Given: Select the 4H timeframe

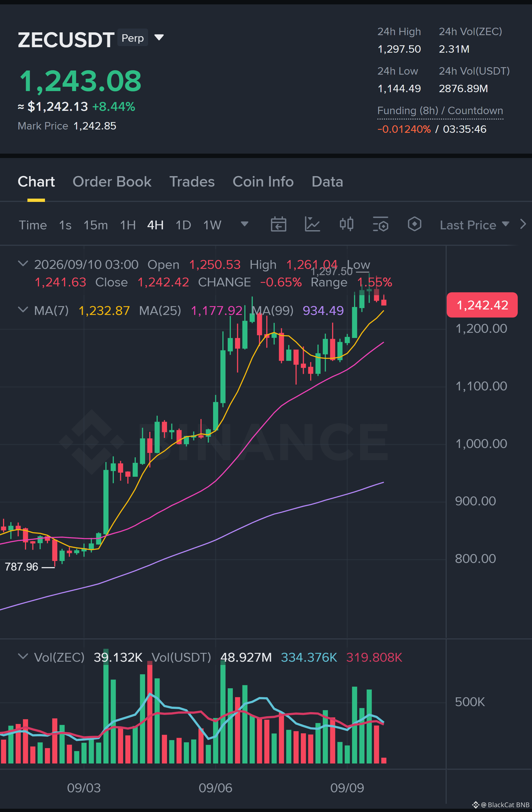Looking at the screenshot, I should pos(155,225).
